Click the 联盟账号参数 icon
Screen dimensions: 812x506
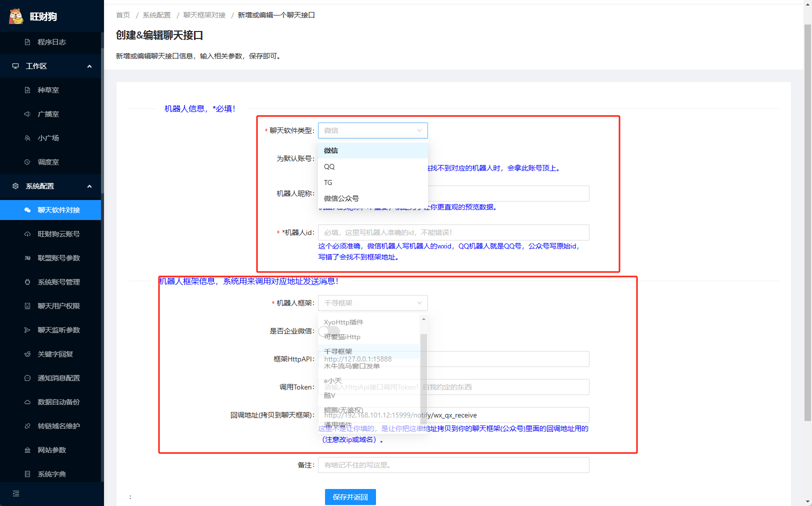(x=27, y=258)
